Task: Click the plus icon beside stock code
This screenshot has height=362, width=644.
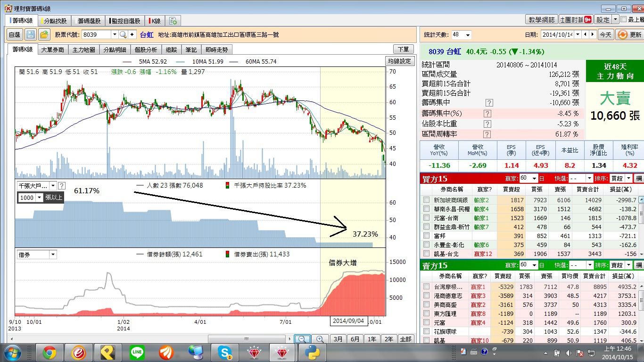Action: (x=132, y=34)
